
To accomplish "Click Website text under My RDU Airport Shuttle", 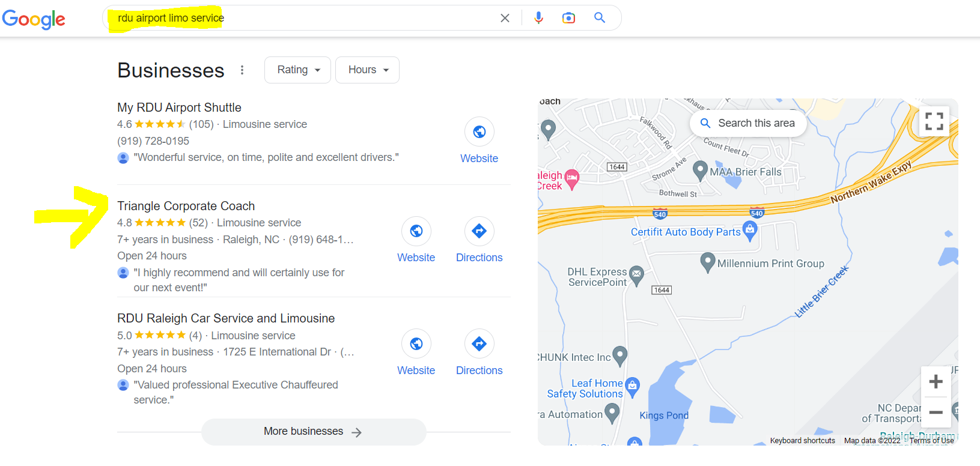I will pyautogui.click(x=479, y=159).
